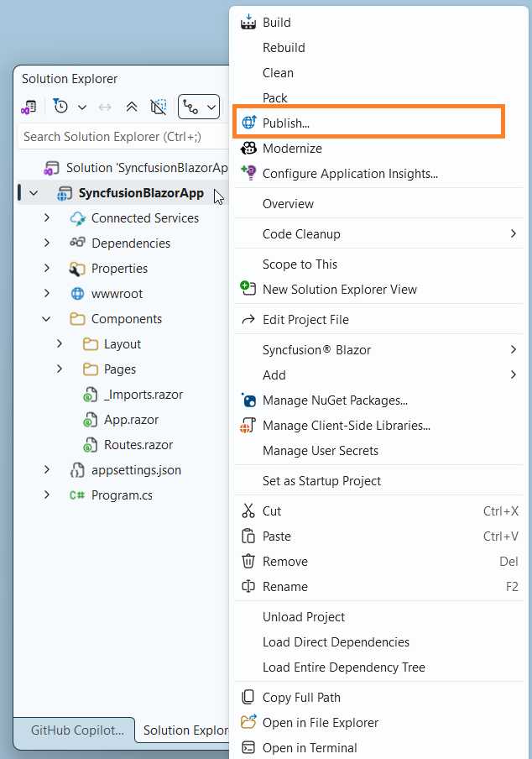Click the Collapse All icon in Solution Explorer

coord(133,107)
